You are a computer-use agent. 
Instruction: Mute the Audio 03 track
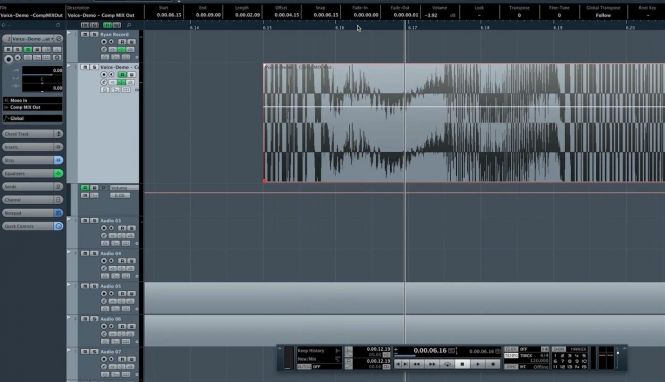[x=85, y=220]
